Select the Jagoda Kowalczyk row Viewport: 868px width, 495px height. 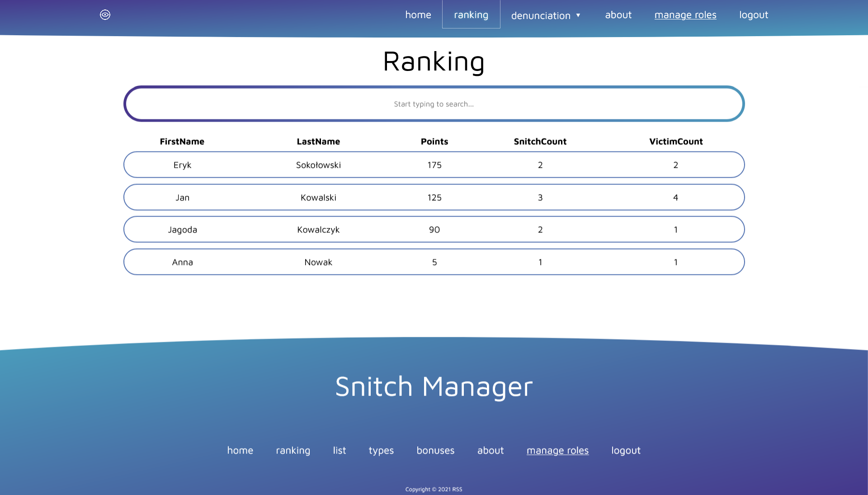point(434,230)
